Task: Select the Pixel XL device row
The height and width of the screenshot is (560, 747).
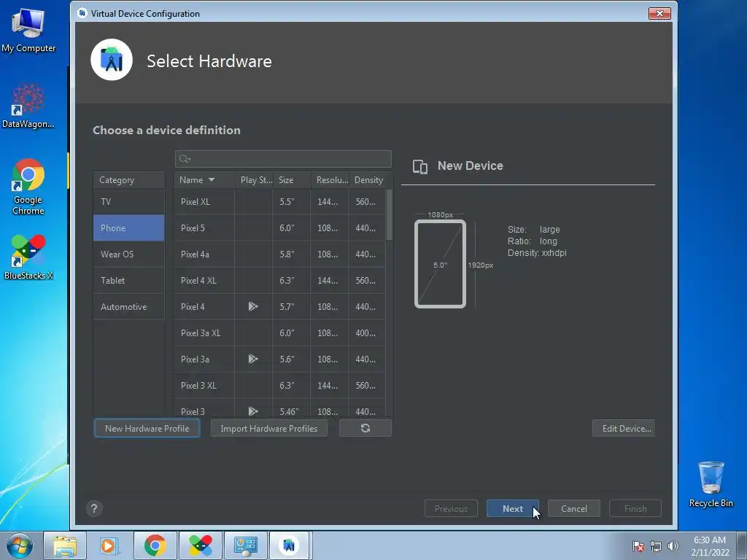Action: click(279, 201)
